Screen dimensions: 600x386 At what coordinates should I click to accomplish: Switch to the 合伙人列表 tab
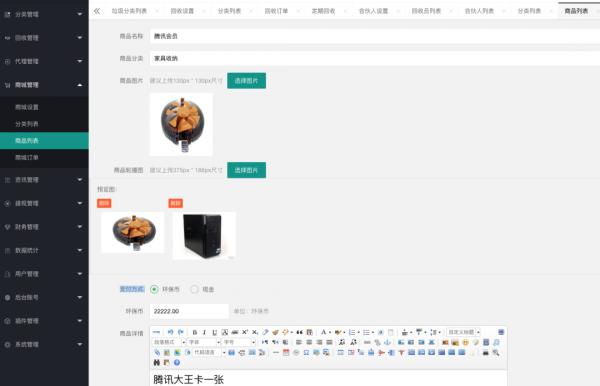(x=479, y=11)
